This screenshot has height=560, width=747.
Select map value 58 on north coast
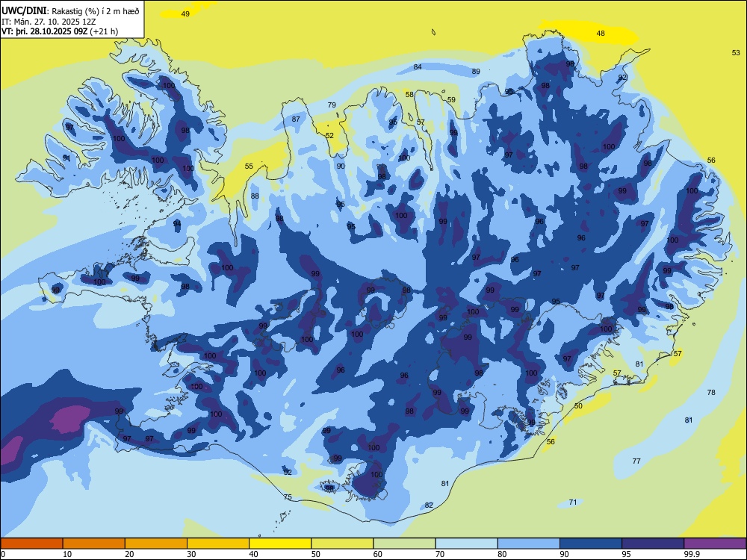[409, 94]
